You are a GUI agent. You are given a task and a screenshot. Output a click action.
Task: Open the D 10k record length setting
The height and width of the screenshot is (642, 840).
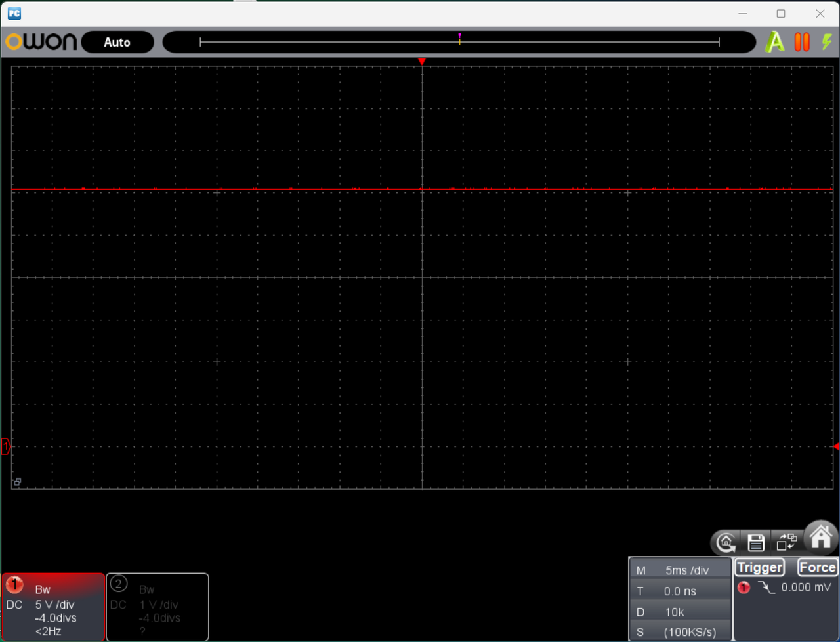pyautogui.click(x=681, y=612)
